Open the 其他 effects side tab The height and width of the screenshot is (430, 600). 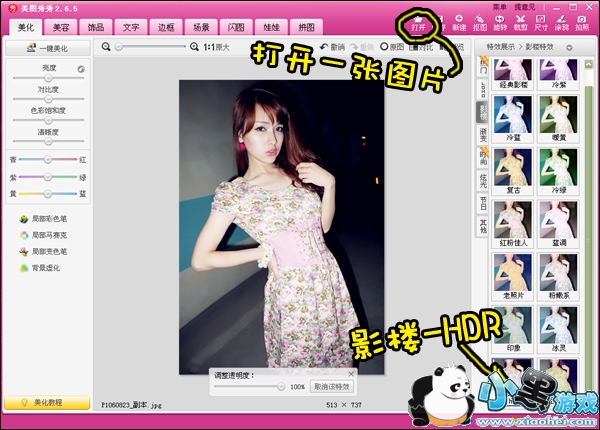[x=483, y=226]
